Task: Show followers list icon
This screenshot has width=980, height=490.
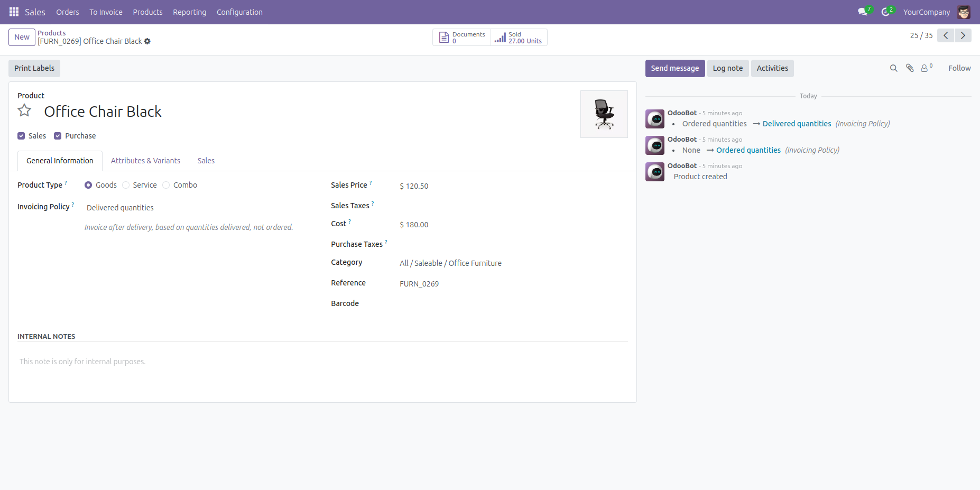Action: point(926,68)
